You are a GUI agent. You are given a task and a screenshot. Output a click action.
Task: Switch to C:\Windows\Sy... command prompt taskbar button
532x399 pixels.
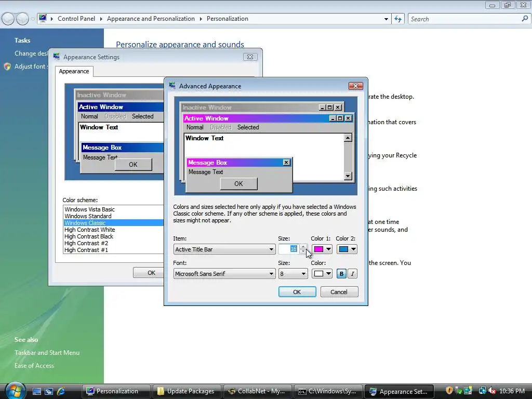tap(328, 391)
